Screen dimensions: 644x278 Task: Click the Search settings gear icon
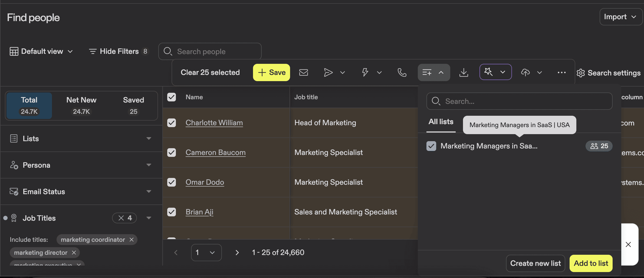(x=581, y=73)
